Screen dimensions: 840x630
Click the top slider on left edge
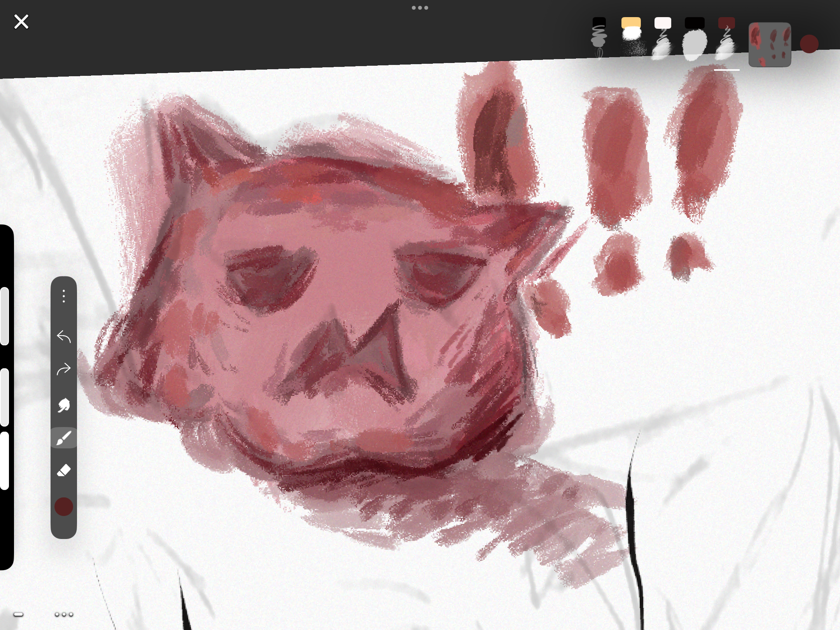[x=4, y=316]
